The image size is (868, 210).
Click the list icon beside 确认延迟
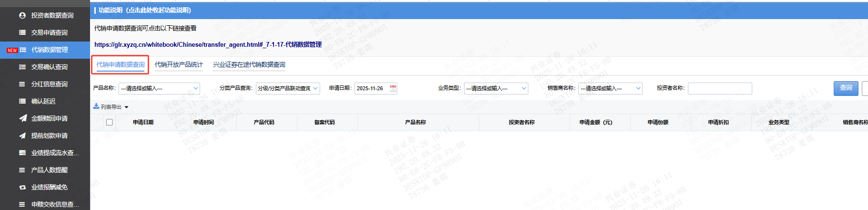(22, 101)
